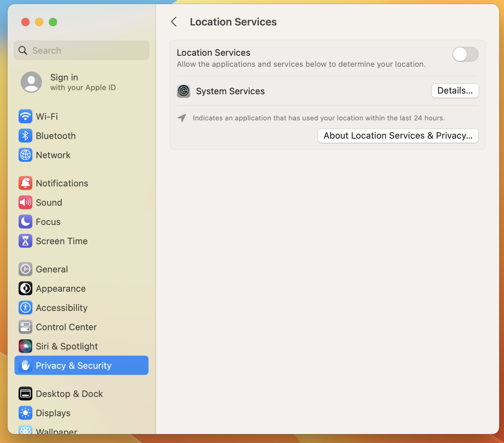Open Network settings label
Image resolution: width=504 pixels, height=443 pixels.
click(x=53, y=155)
